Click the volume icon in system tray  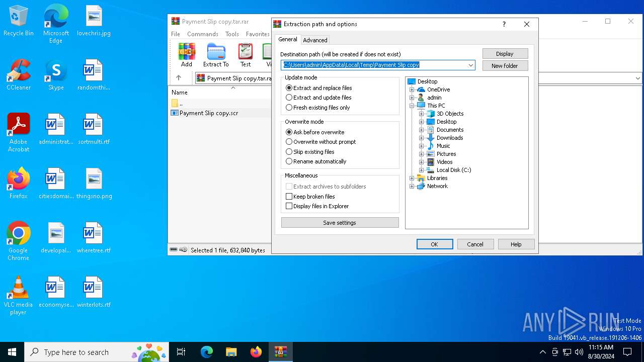(579, 352)
